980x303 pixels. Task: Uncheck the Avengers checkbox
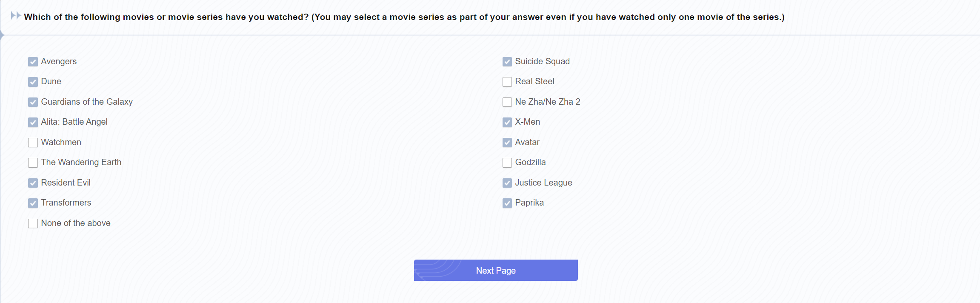pos(33,62)
